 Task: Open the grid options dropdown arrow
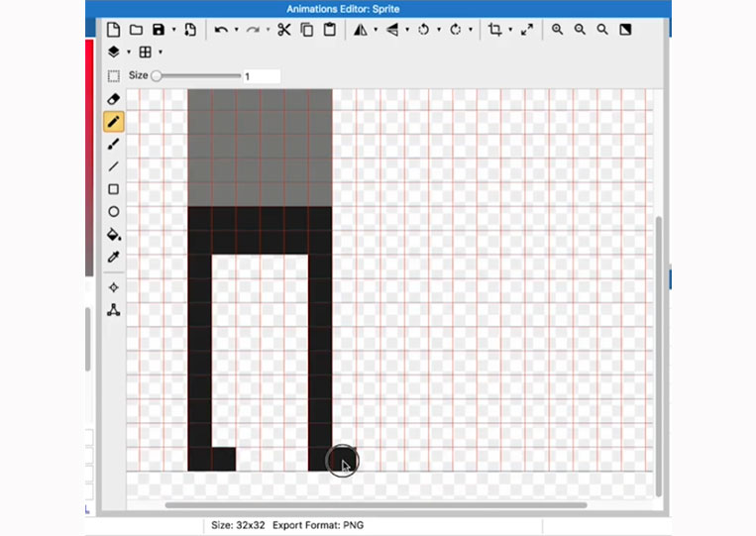pos(161,53)
